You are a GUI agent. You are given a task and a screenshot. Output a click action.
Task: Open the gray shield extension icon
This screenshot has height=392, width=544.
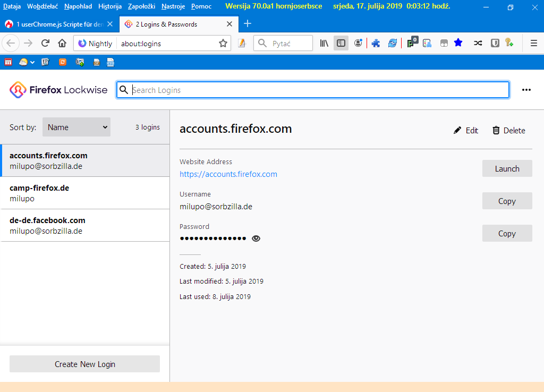(x=495, y=44)
